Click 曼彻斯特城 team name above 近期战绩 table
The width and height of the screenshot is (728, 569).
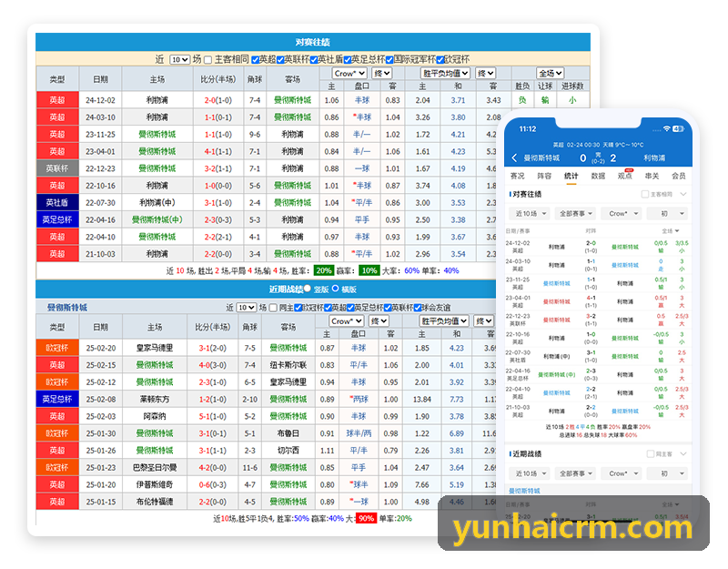tap(67, 308)
